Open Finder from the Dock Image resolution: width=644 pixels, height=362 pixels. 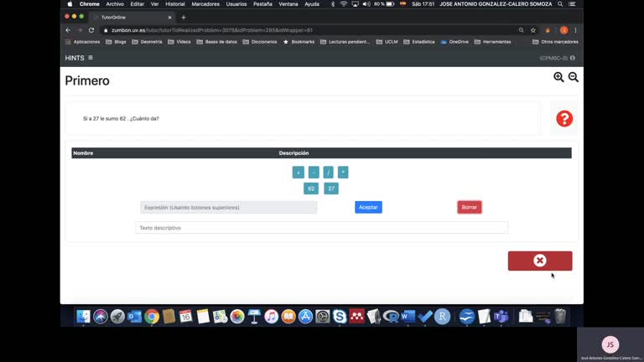pyautogui.click(x=83, y=317)
